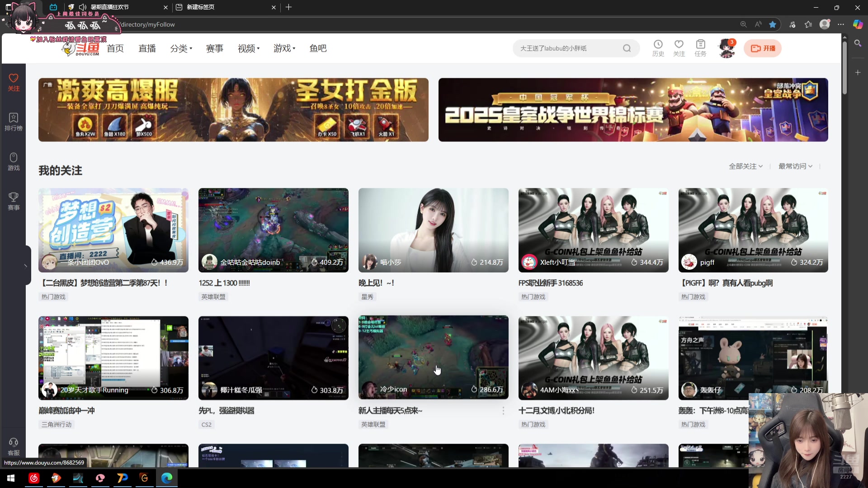Image resolution: width=868 pixels, height=488 pixels.
Task: Expand the 视频 dropdown menu
Action: (249, 48)
